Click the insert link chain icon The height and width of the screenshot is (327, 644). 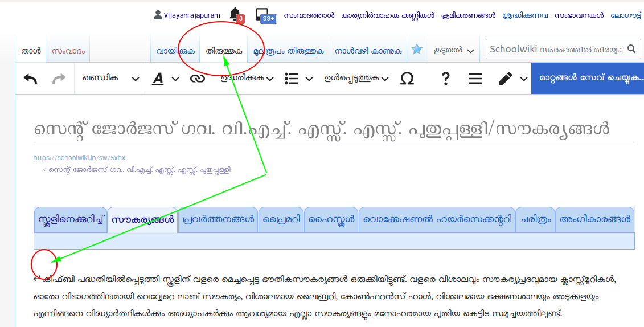coord(198,79)
